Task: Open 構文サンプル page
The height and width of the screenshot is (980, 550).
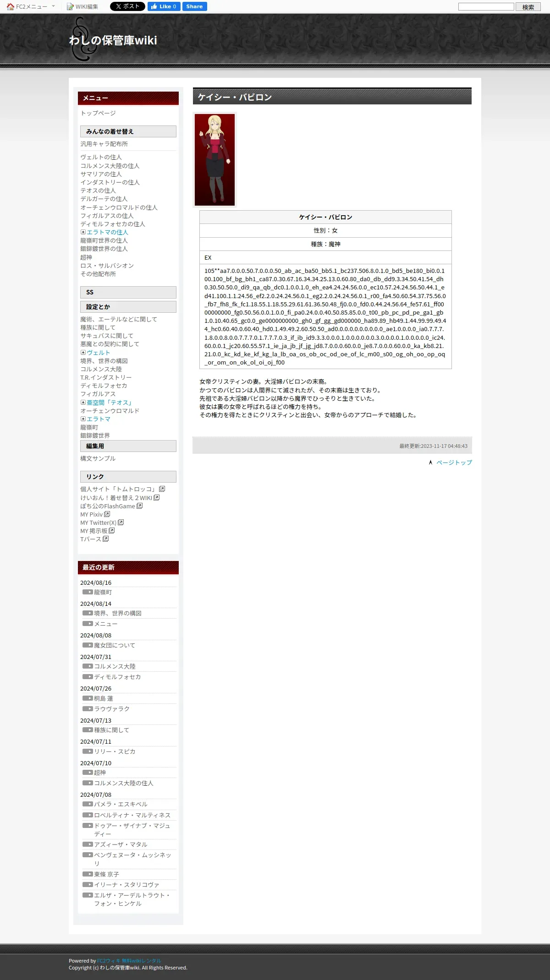Action: (x=98, y=458)
